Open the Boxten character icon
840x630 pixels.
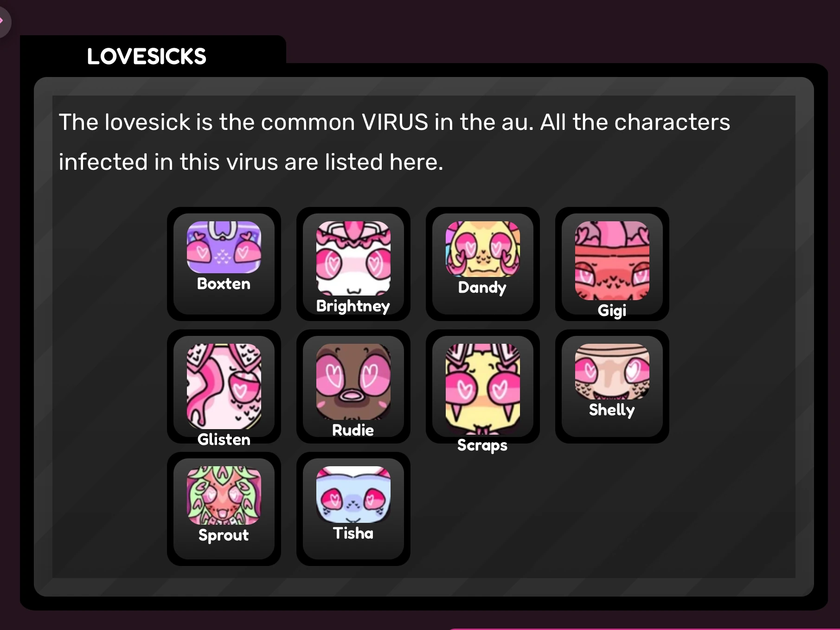(224, 247)
